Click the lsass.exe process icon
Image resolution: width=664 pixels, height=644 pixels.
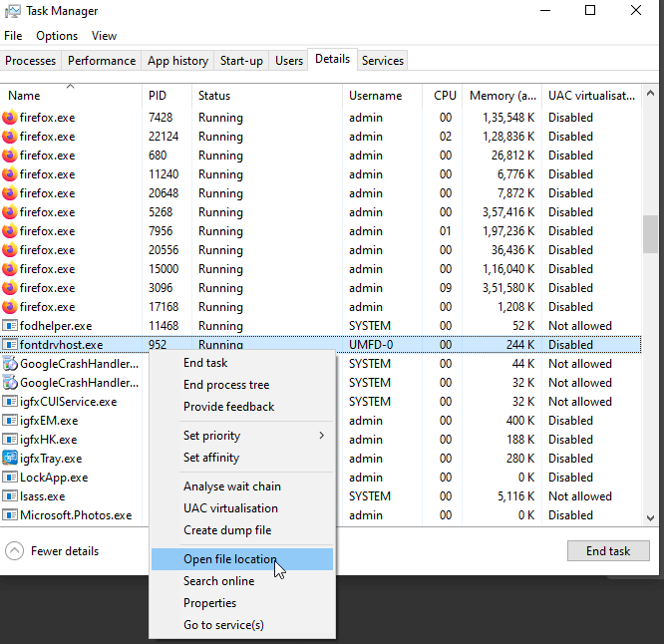10,496
